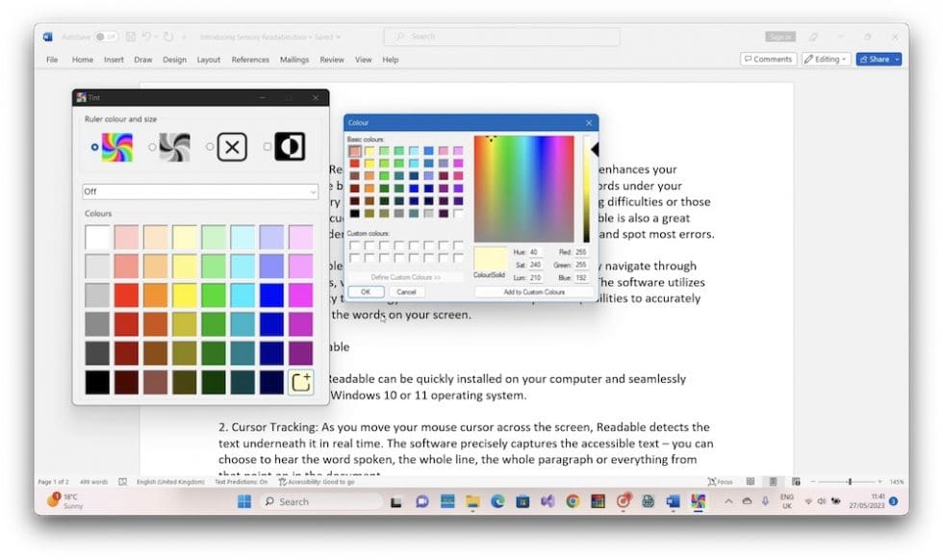Open the Editing mode dropdown in Word

tap(826, 59)
